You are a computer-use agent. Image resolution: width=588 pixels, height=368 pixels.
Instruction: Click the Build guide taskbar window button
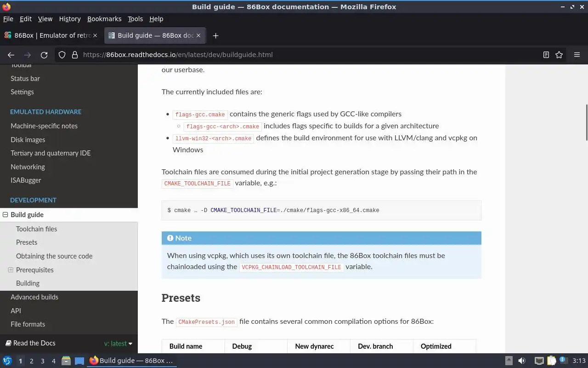(132, 361)
